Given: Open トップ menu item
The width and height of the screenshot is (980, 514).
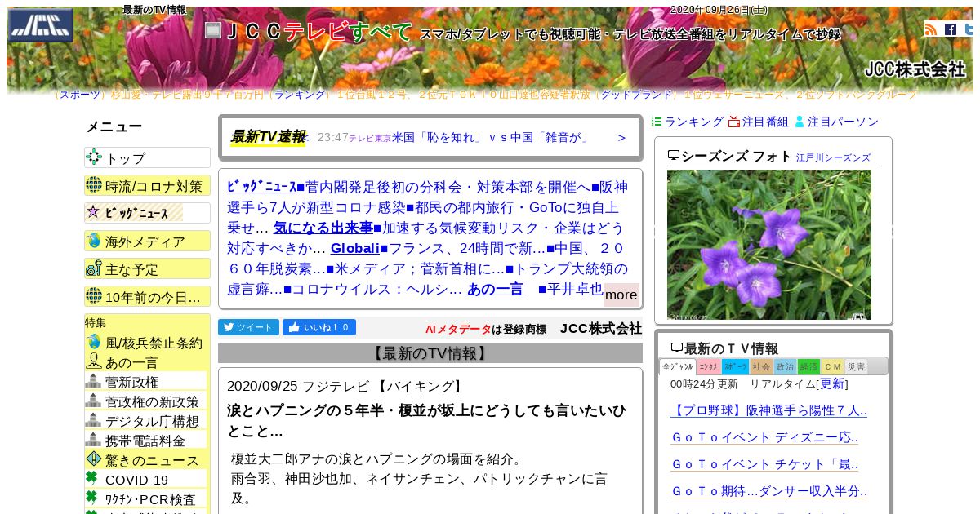Looking at the screenshot, I should coord(147,157).
